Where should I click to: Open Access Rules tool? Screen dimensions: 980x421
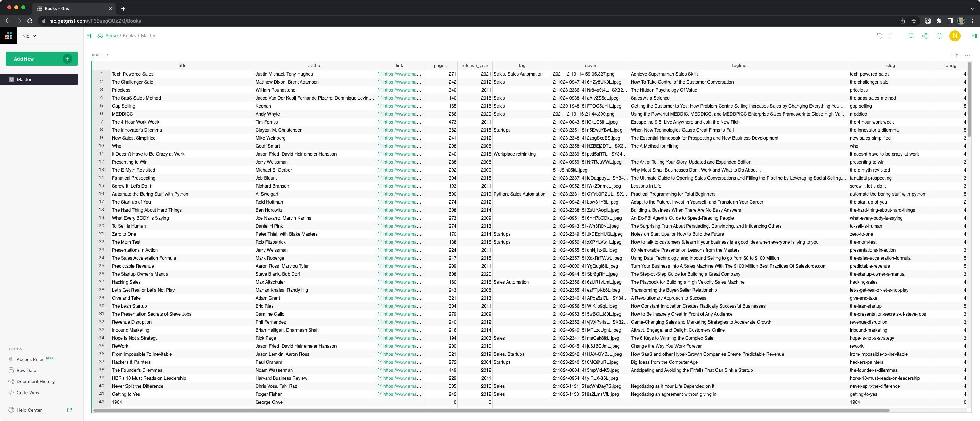coord(31,359)
